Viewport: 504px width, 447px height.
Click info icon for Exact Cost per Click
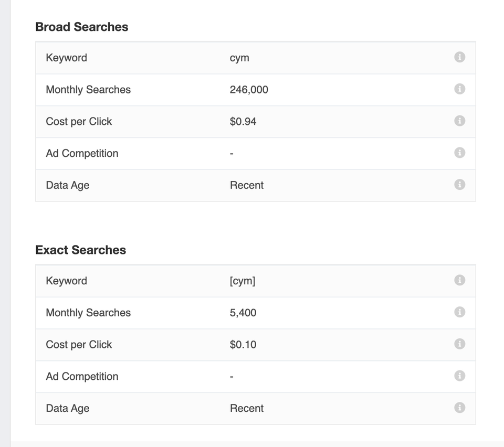tap(459, 344)
